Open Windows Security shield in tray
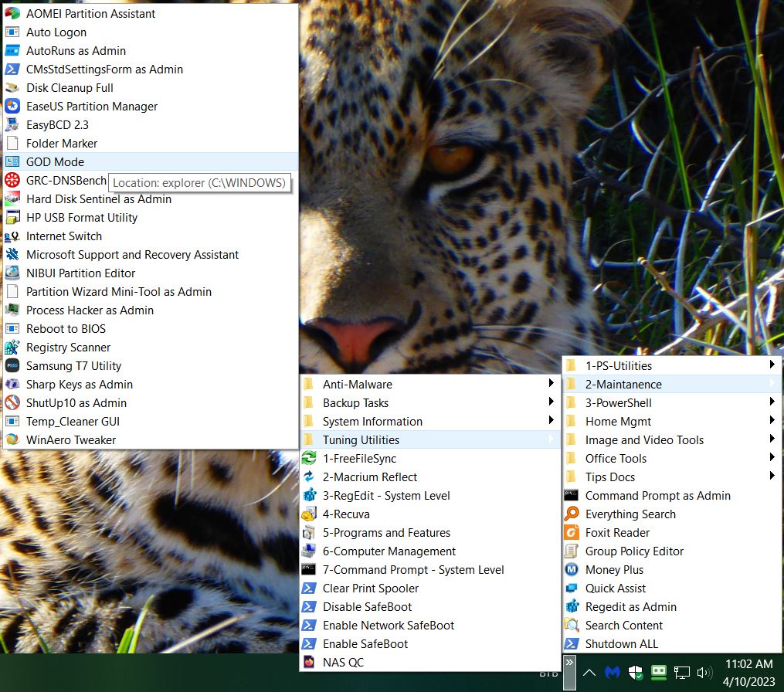This screenshot has height=692, width=784. tap(635, 673)
